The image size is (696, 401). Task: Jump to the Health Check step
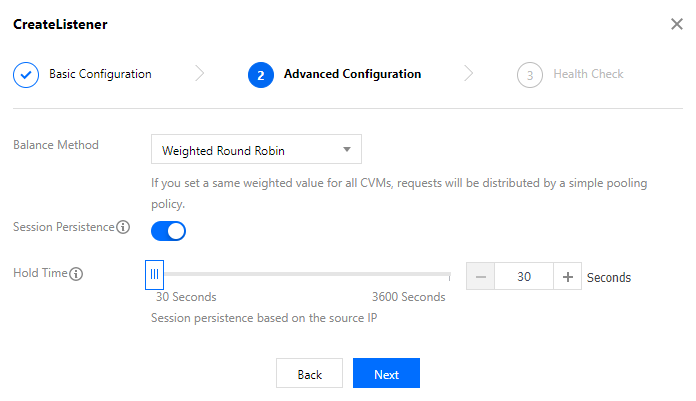588,74
